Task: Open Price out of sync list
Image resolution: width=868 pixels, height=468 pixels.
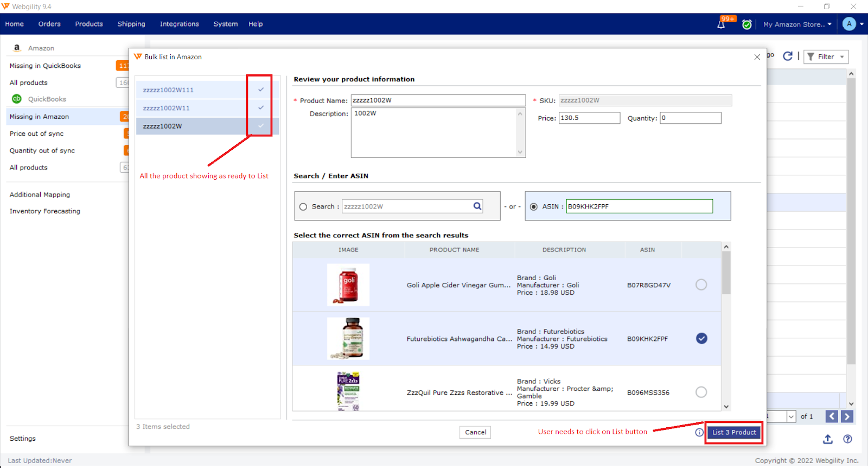Action: [x=36, y=134]
